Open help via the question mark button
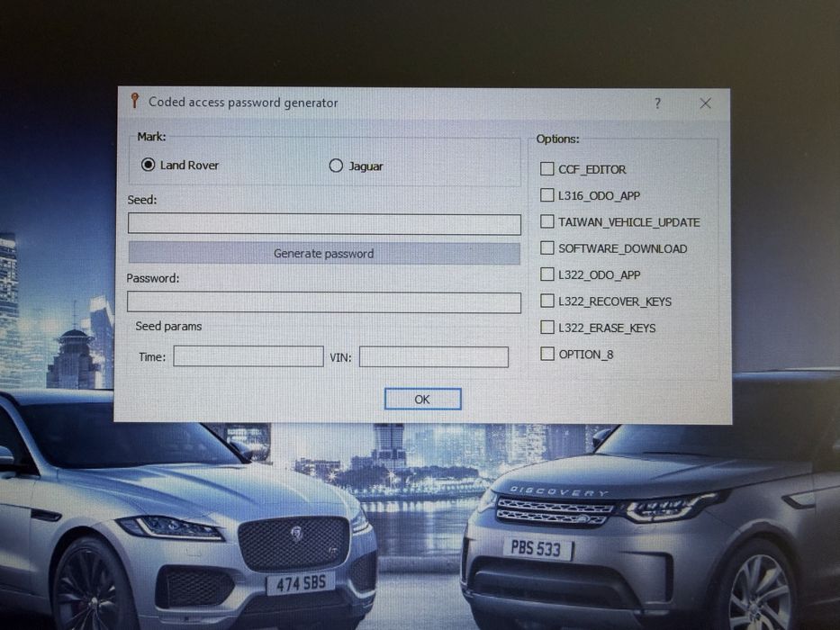The height and width of the screenshot is (630, 840). pyautogui.click(x=658, y=103)
